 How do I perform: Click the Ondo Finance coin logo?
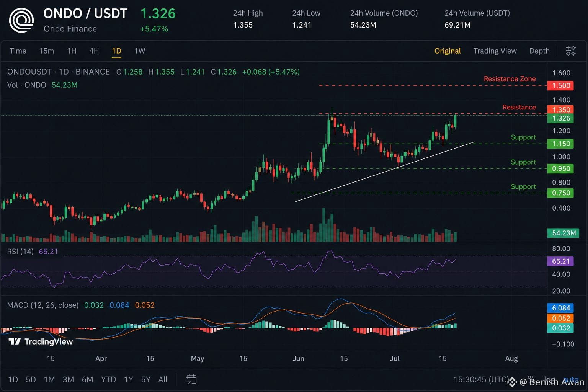click(21, 20)
